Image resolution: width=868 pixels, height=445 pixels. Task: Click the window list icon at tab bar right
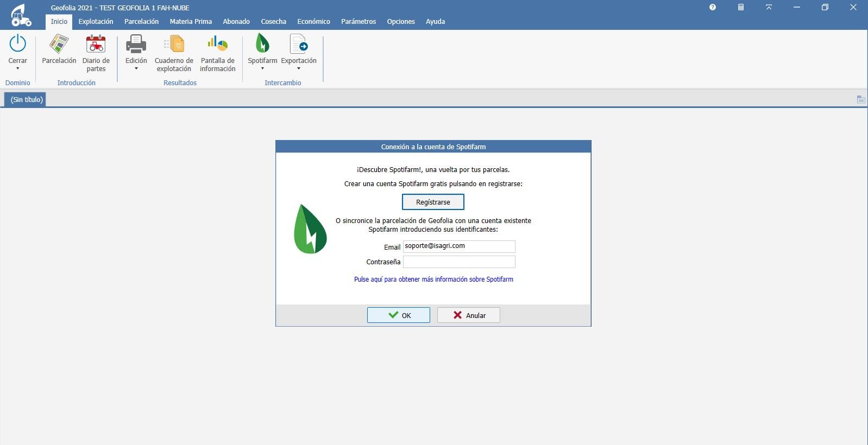pyautogui.click(x=861, y=99)
